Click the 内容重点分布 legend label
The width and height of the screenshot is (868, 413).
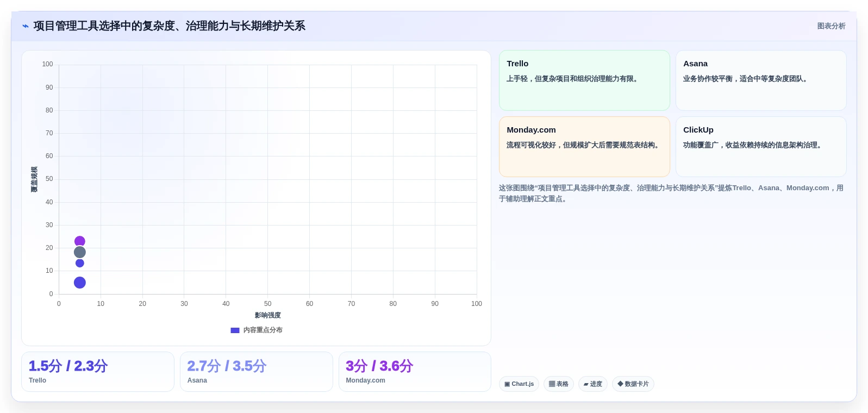tap(263, 330)
